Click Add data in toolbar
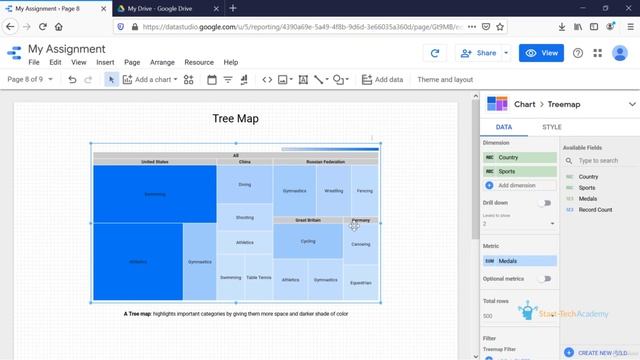Viewport: 640px width, 360px height. [382, 80]
